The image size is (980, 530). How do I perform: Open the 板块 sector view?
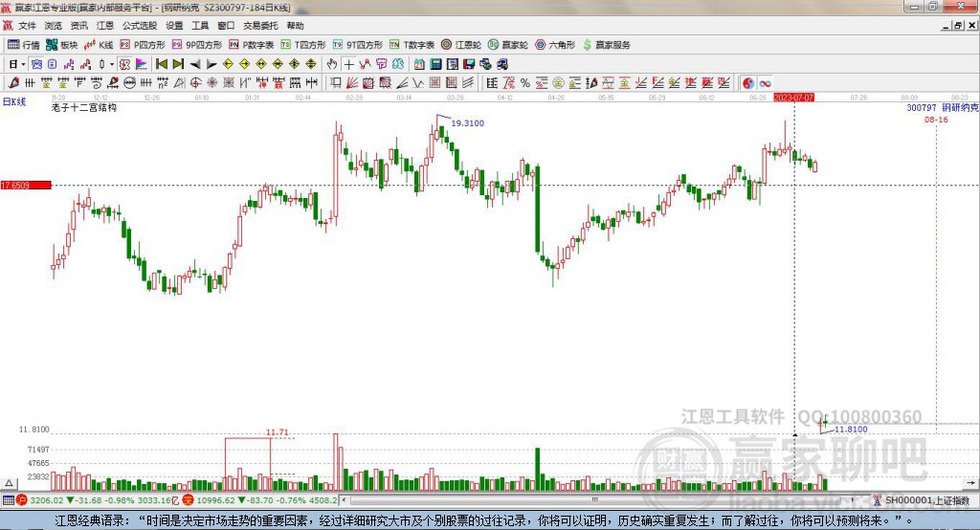click(61, 44)
